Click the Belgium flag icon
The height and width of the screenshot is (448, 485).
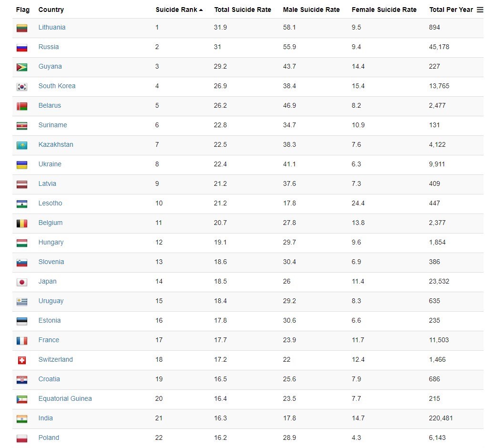[x=22, y=224]
